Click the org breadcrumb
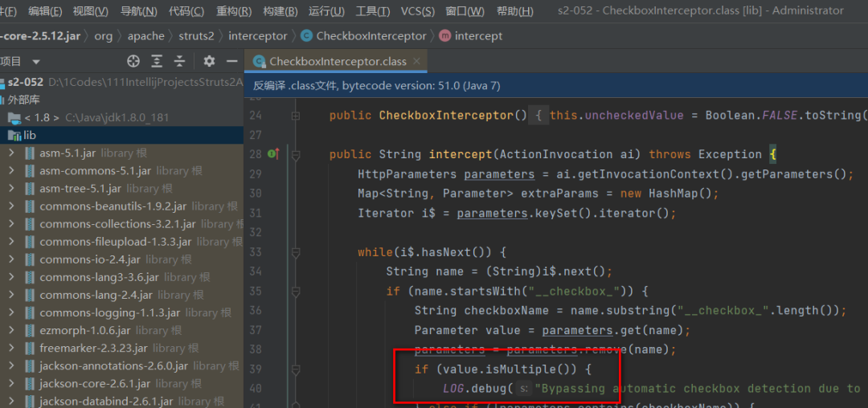 point(103,36)
